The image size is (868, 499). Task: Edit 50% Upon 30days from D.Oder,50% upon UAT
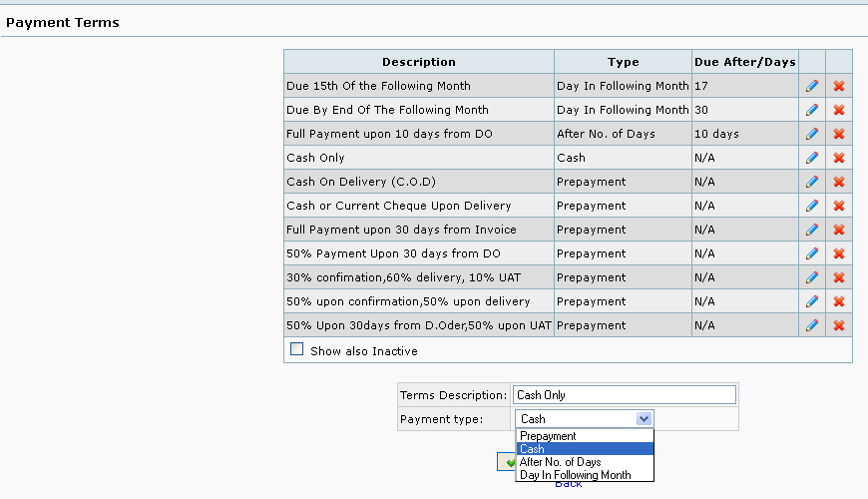pos(812,325)
